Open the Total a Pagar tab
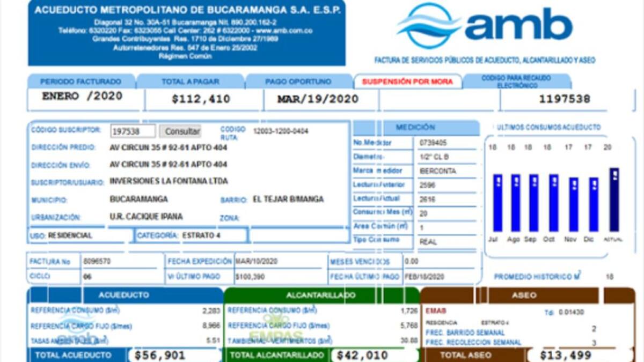This screenshot has height=362, width=644. point(190,82)
